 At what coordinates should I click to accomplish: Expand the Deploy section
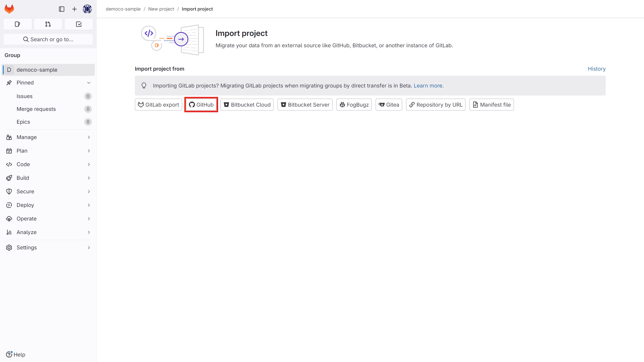48,205
